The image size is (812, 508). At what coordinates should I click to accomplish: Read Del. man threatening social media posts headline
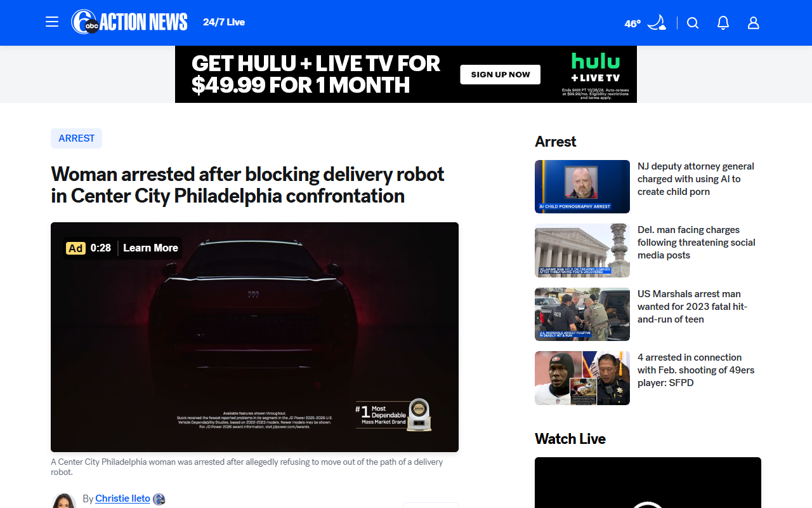click(697, 243)
